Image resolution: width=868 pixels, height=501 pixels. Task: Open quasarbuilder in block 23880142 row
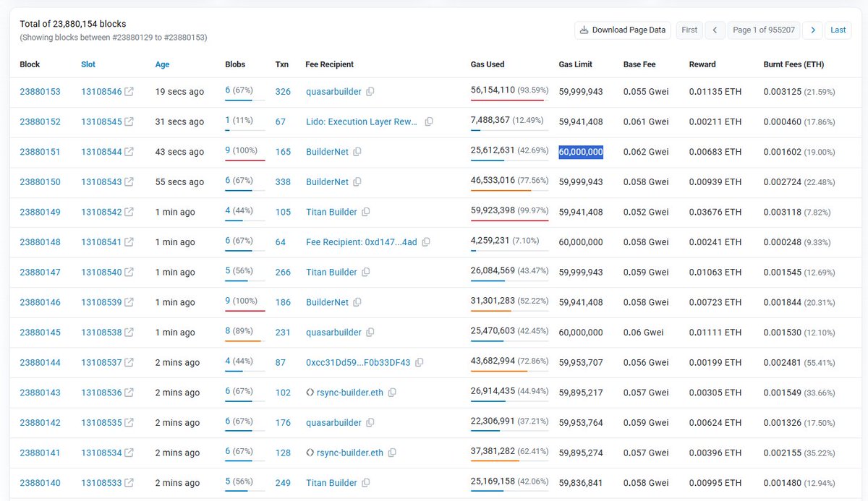[333, 423]
